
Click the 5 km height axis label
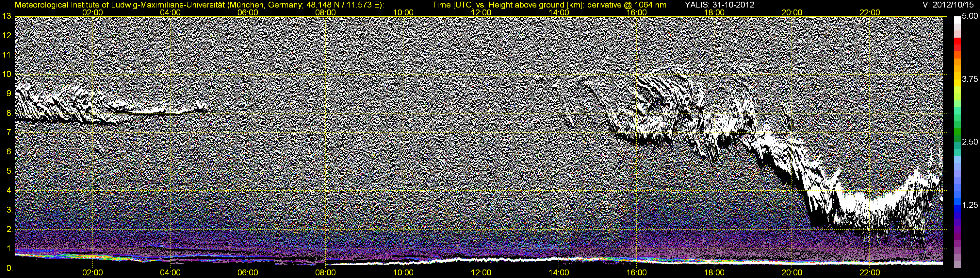[9, 171]
